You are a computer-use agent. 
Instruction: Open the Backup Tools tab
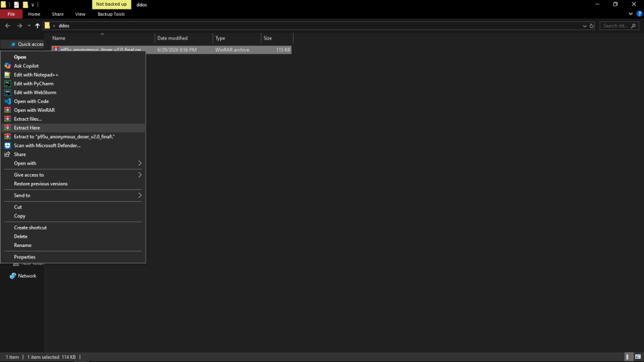(111, 14)
